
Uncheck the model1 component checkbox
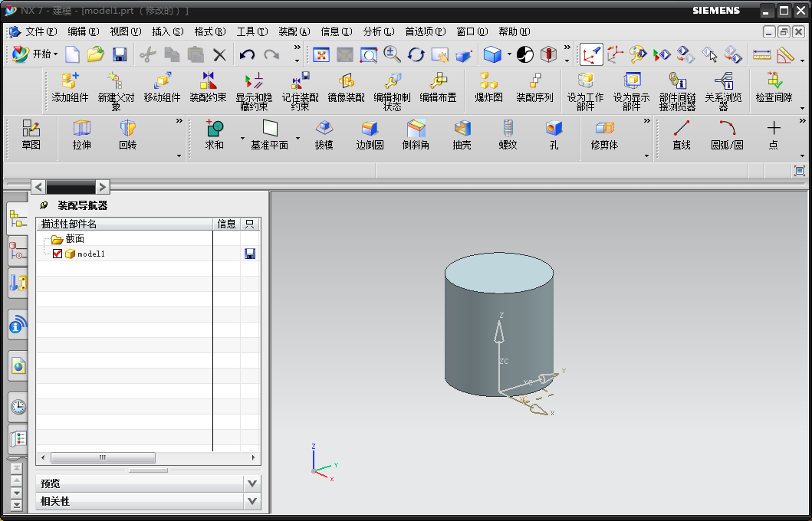tap(58, 254)
